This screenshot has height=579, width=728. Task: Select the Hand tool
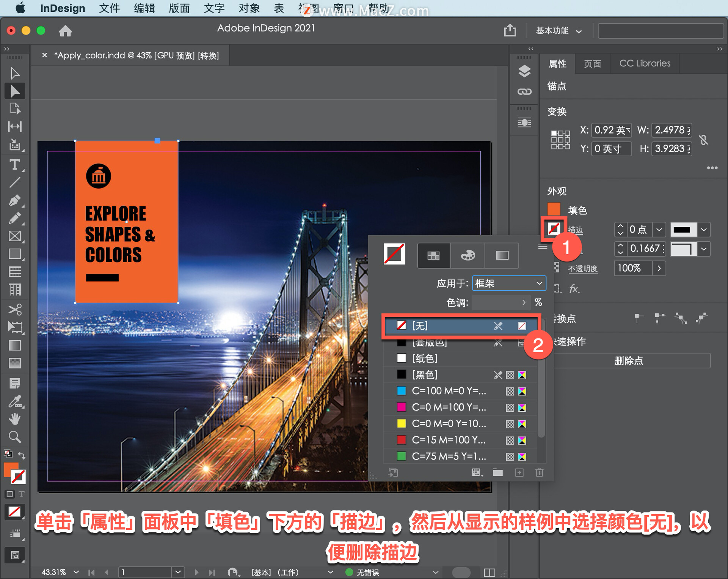click(14, 419)
